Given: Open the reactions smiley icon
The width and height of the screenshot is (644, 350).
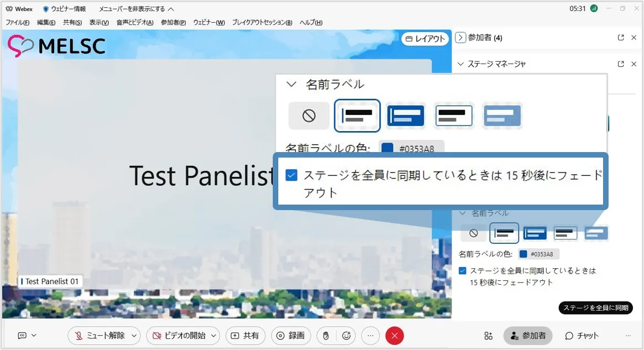Looking at the screenshot, I should [347, 336].
